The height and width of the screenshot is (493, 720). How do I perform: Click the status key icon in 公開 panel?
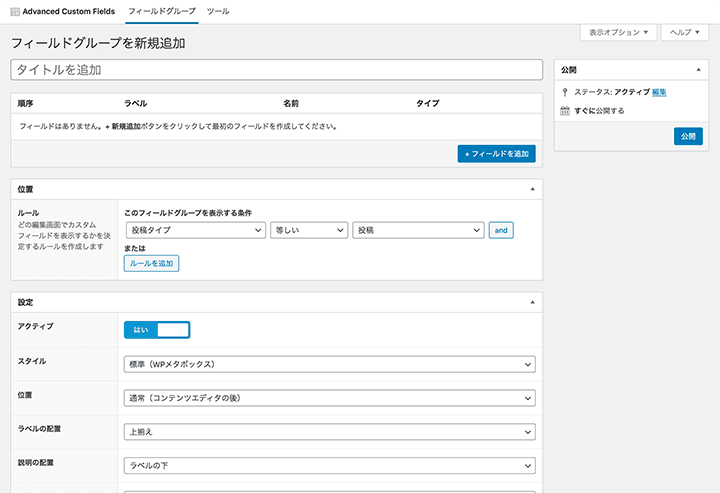point(565,92)
